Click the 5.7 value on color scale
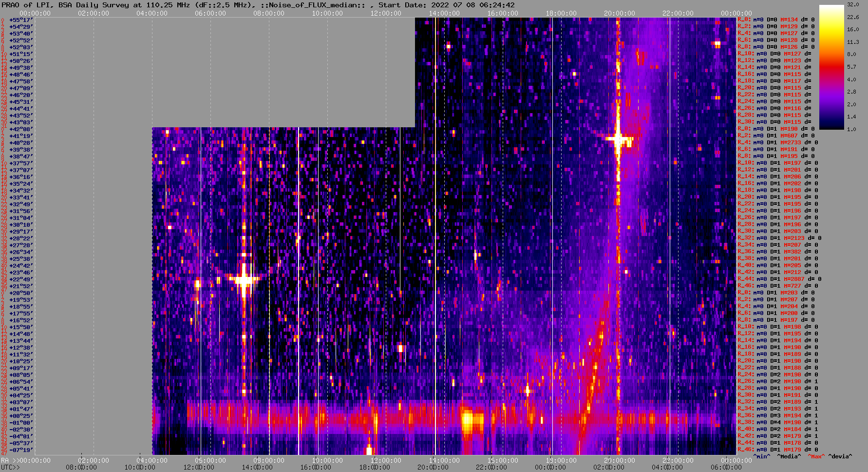 tap(851, 67)
